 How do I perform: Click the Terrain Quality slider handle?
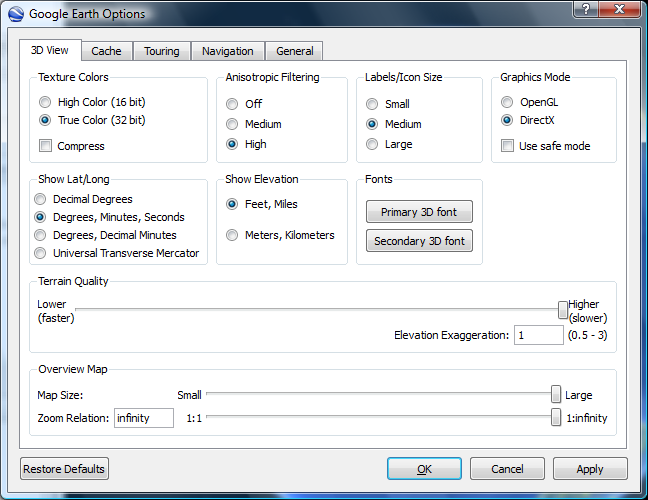562,310
